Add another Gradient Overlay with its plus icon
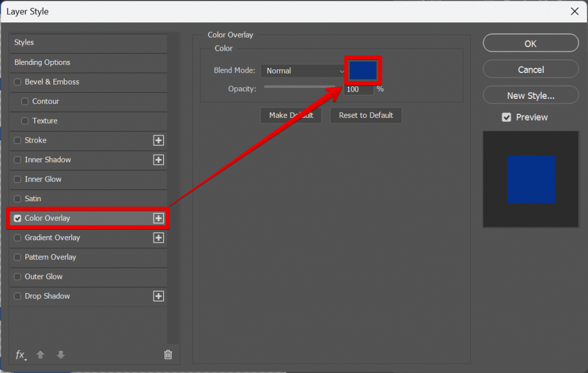This screenshot has width=588, height=373. [158, 237]
